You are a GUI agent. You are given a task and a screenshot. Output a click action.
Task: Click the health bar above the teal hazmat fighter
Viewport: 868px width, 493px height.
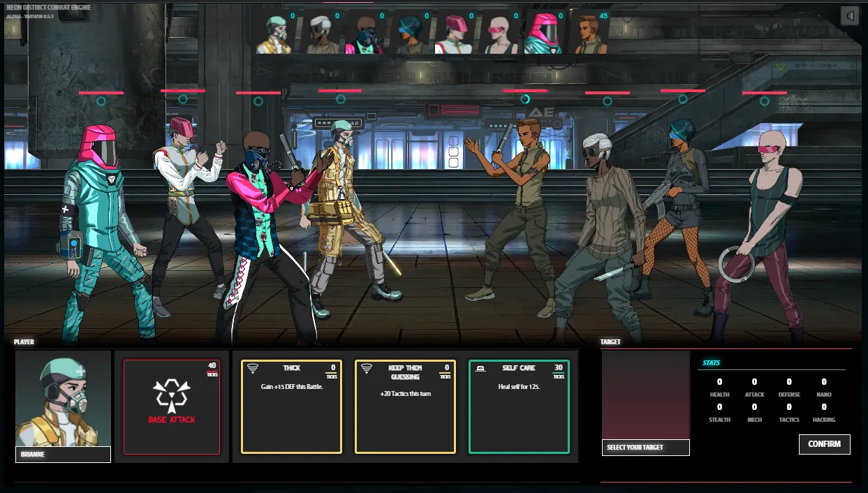[x=101, y=92]
